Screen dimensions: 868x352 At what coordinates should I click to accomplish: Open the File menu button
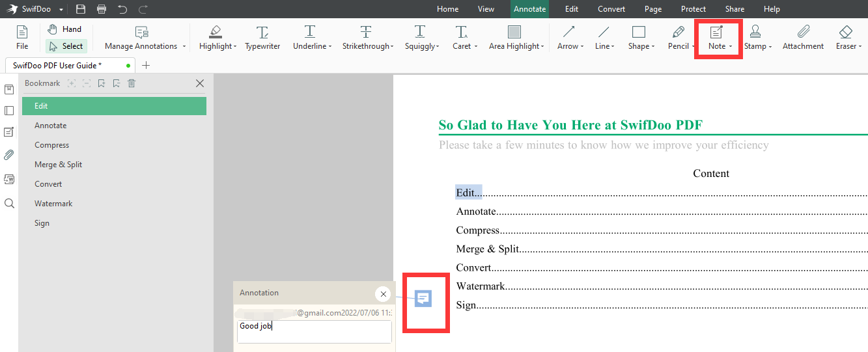22,38
